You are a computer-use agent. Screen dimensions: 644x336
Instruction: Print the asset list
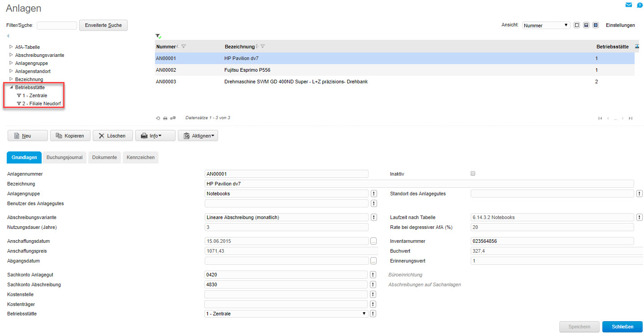165,118
